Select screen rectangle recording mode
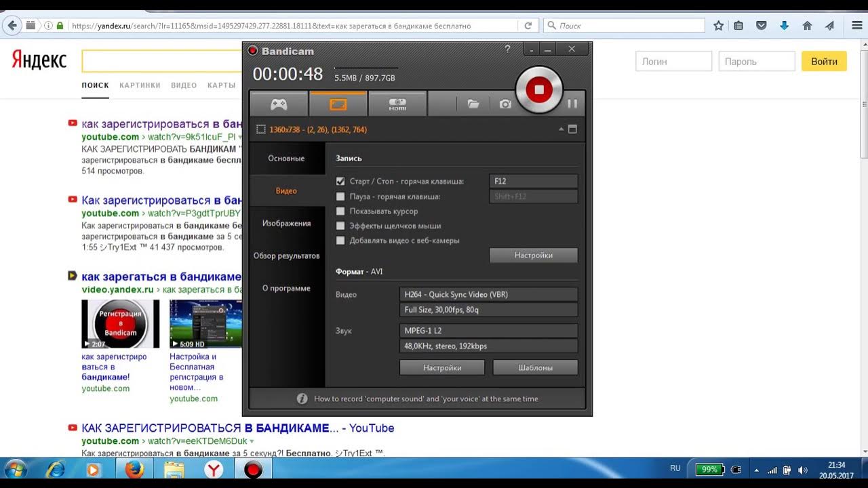 338,104
